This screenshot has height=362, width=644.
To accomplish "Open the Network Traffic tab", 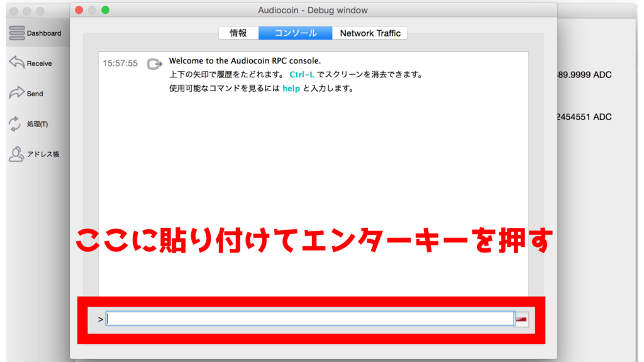I will tap(370, 33).
